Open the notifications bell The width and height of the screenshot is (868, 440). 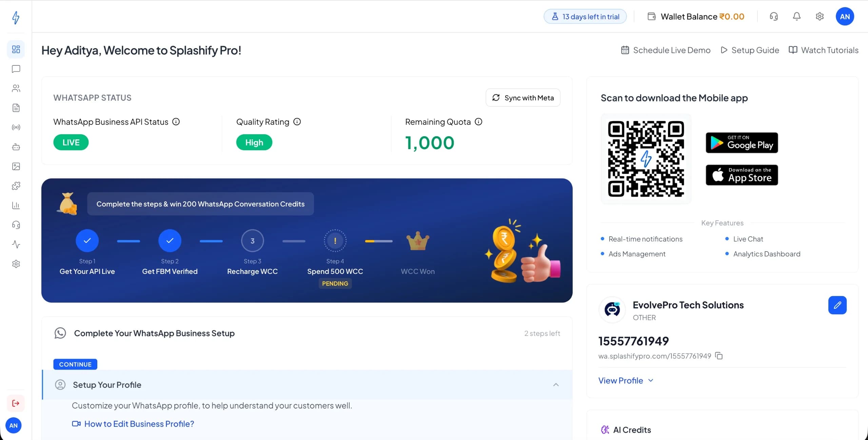[796, 16]
